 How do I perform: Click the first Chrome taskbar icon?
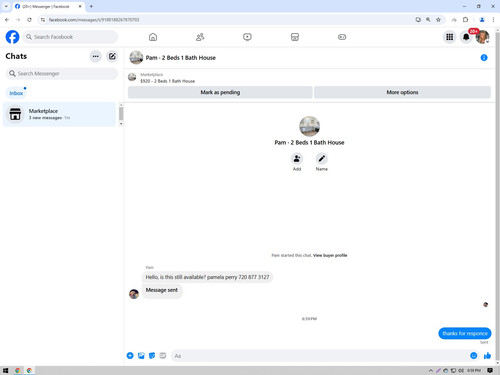[18, 370]
